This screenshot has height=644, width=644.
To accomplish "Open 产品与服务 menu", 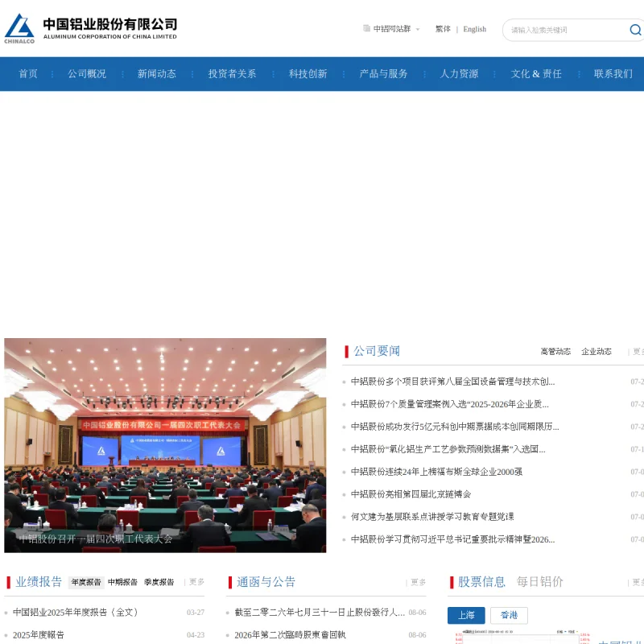I will click(x=383, y=74).
